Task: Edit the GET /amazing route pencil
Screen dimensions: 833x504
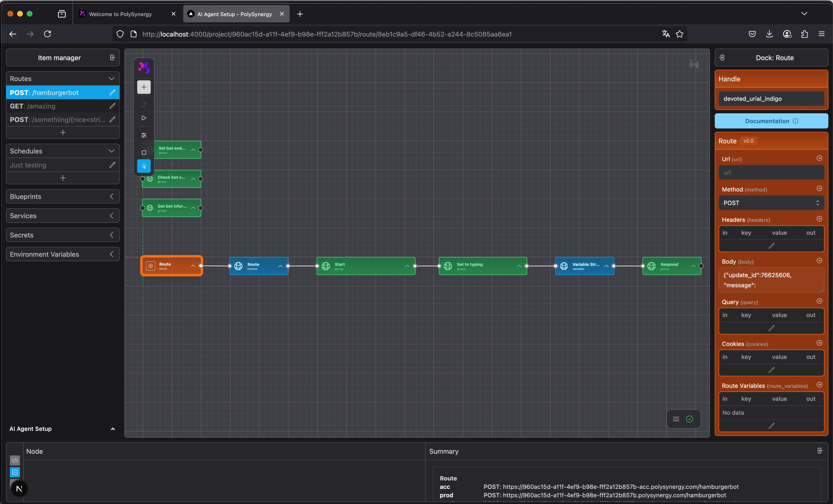Action: [112, 106]
